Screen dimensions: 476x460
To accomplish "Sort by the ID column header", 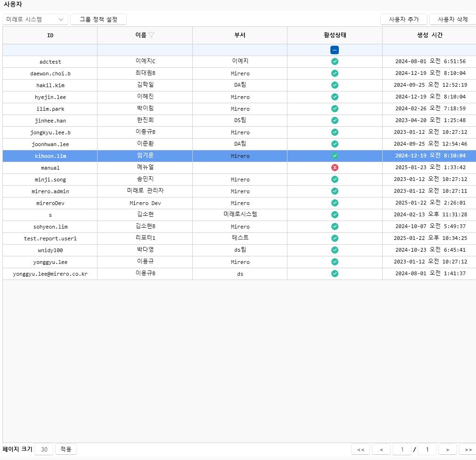I will [50, 35].
